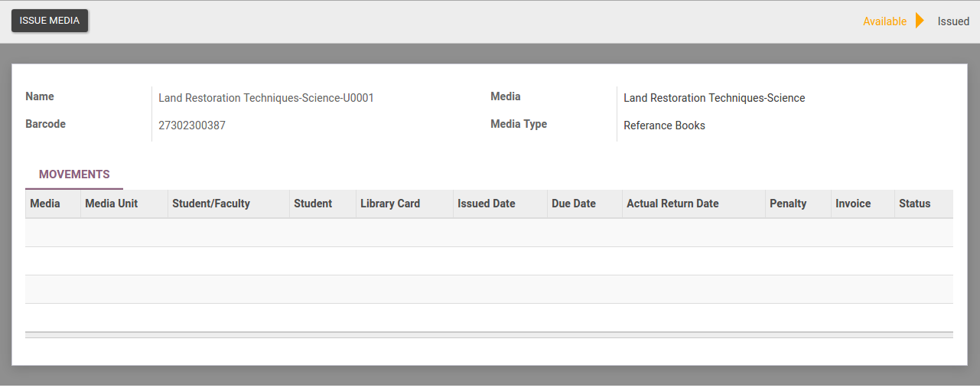980x391 pixels.
Task: Click the Name field value
Action: pyautogui.click(x=266, y=98)
